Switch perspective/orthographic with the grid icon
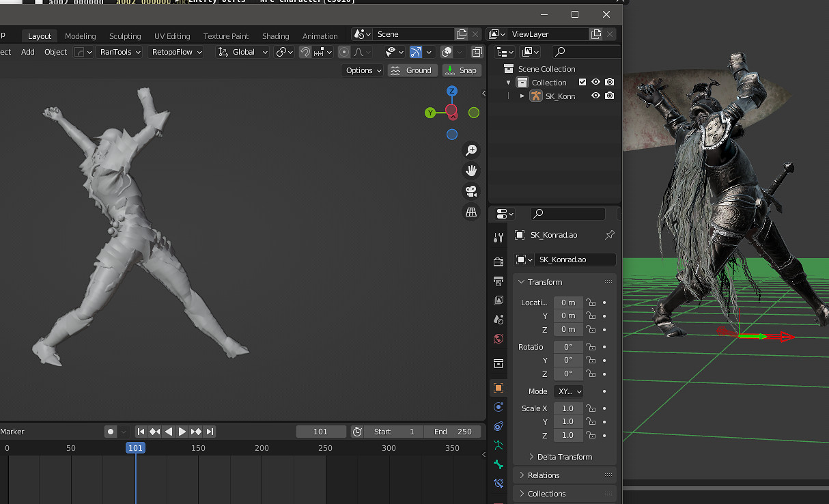This screenshot has width=829, height=504. (471, 212)
